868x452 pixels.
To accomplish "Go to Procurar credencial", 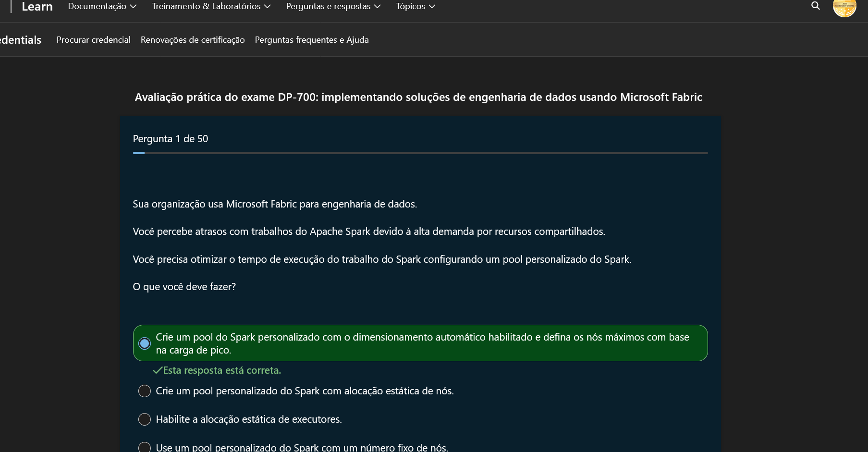I will pos(94,40).
